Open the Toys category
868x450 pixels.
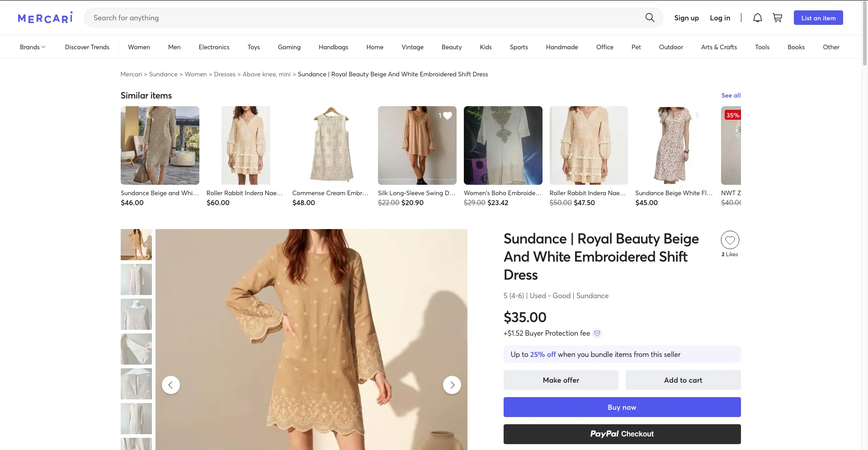point(254,47)
